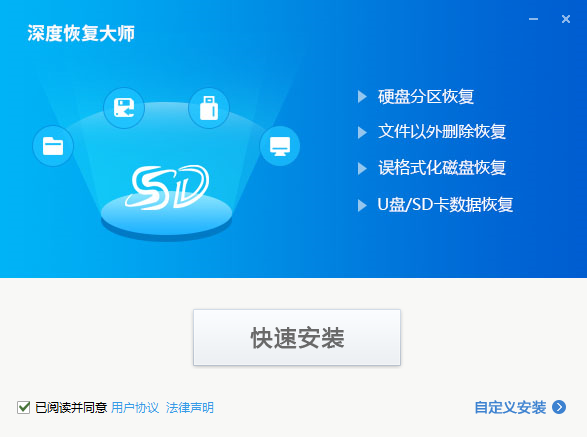Click the 硬盘分区恢复 feature text
Image resolution: width=587 pixels, height=437 pixels.
click(x=426, y=97)
